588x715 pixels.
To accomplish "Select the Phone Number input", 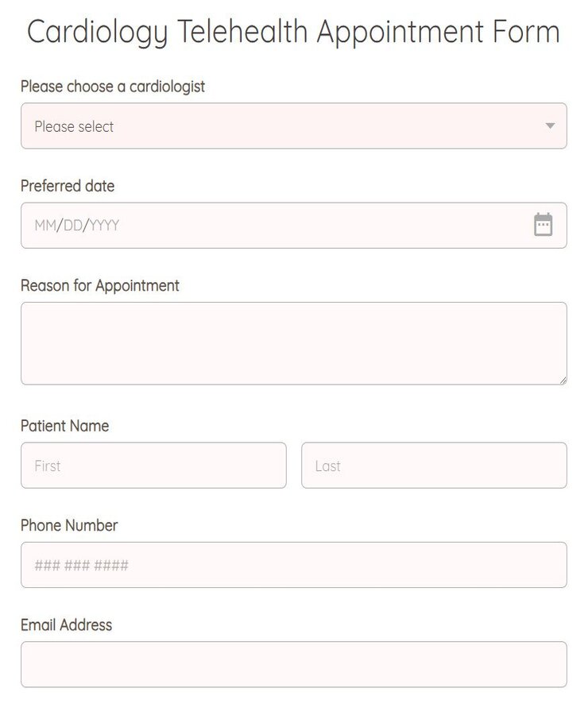I will coord(294,564).
